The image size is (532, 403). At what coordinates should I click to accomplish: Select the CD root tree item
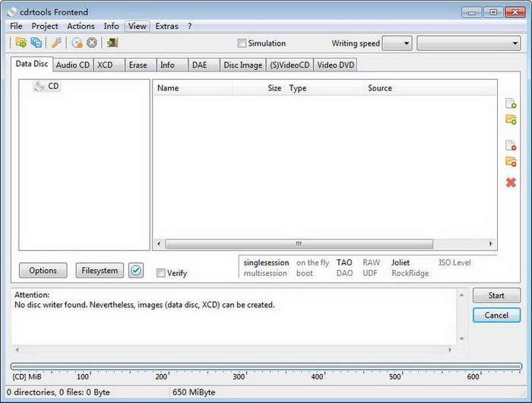[x=47, y=86]
